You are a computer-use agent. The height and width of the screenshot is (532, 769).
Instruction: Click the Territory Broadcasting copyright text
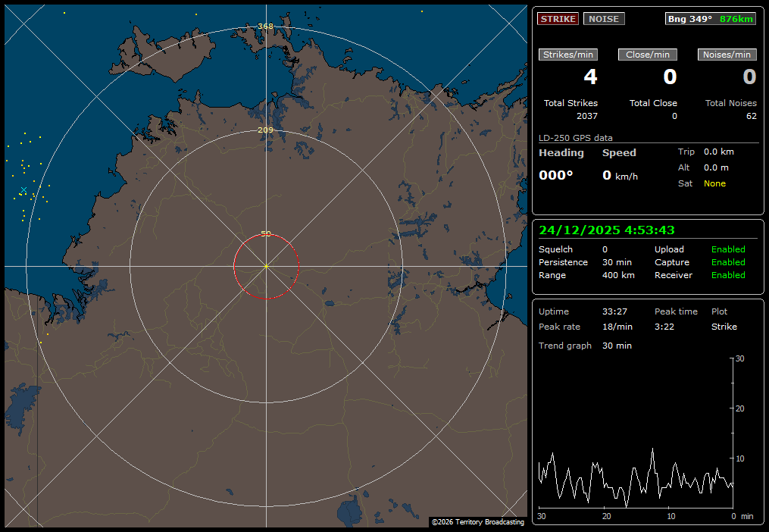point(477,522)
